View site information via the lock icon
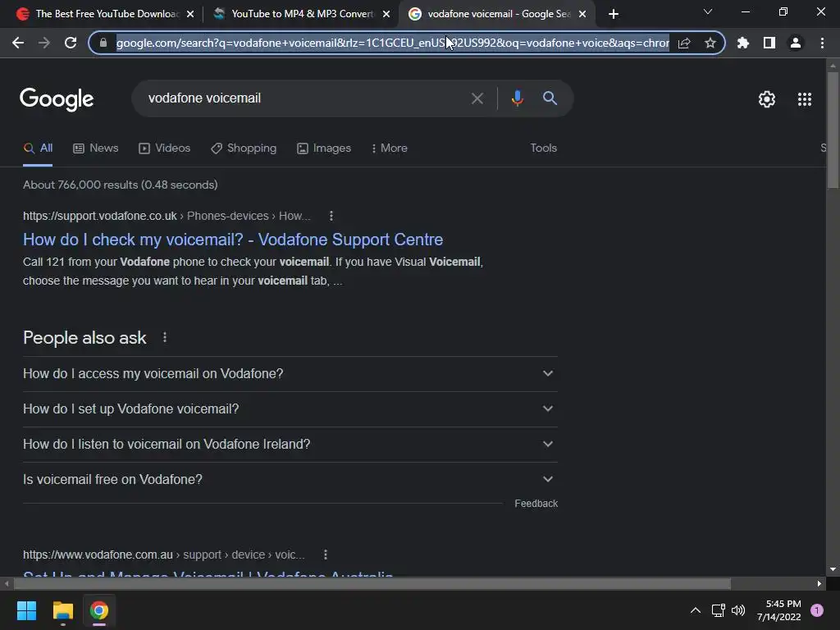 103,43
